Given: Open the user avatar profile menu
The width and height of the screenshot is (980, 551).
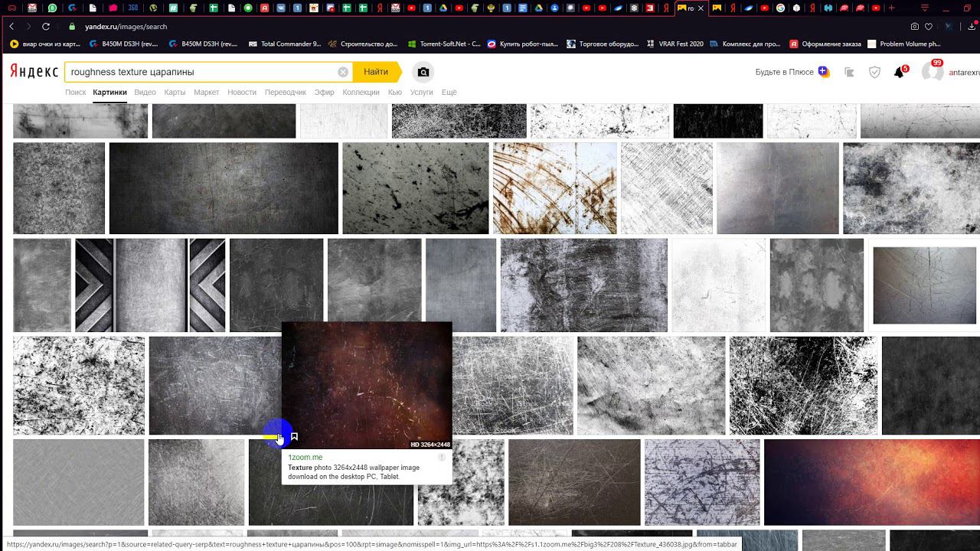Looking at the screenshot, I should tap(932, 72).
